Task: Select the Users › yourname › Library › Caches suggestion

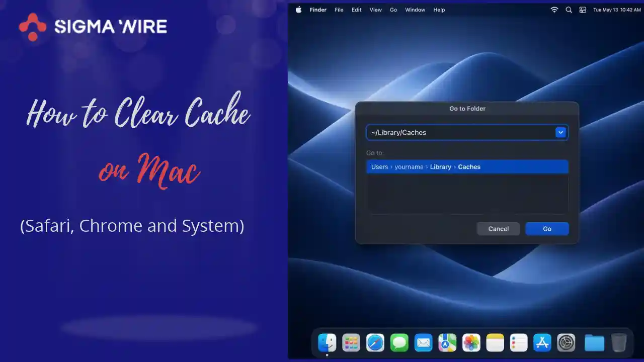Action: (x=467, y=167)
